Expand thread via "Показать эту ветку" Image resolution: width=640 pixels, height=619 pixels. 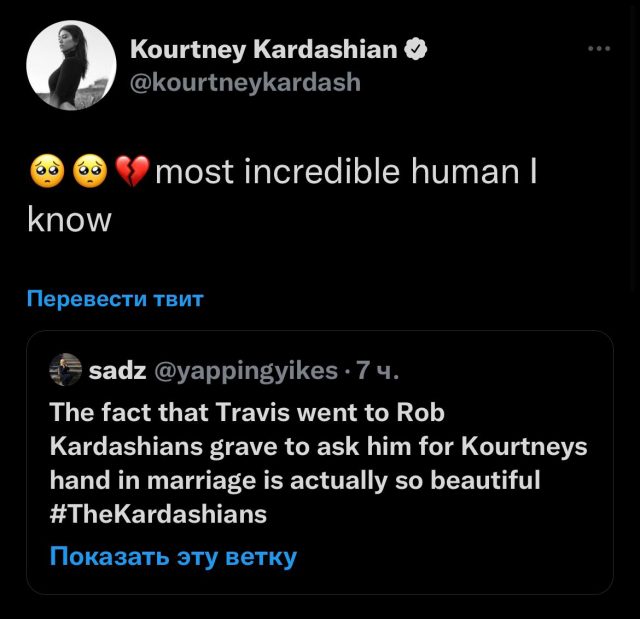pyautogui.click(x=173, y=556)
